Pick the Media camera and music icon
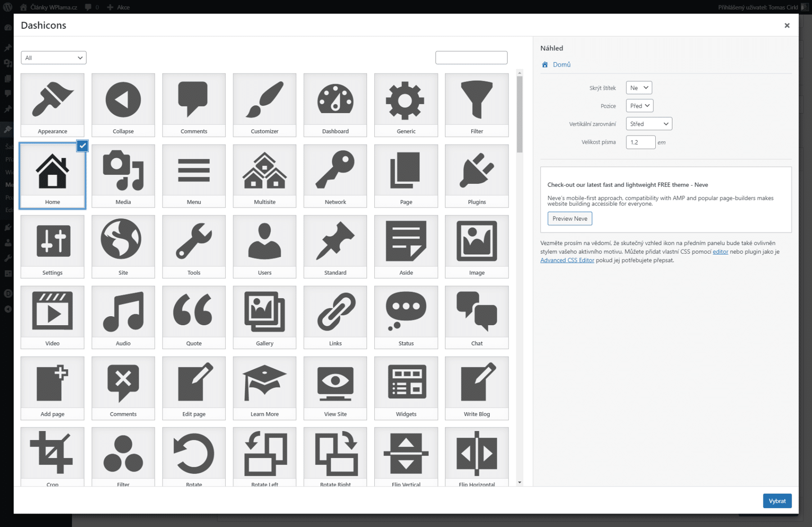Image resolution: width=812 pixels, height=527 pixels. coord(123,176)
